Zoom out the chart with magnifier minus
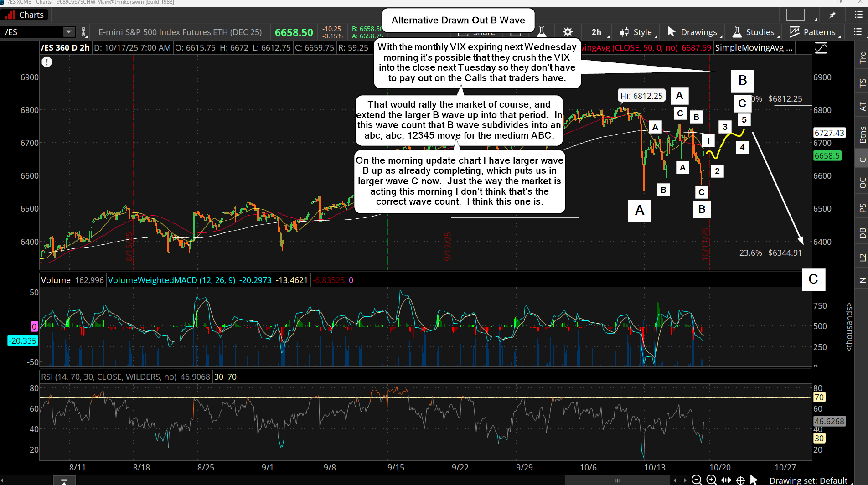868x485 pixels. pyautogui.click(x=697, y=480)
